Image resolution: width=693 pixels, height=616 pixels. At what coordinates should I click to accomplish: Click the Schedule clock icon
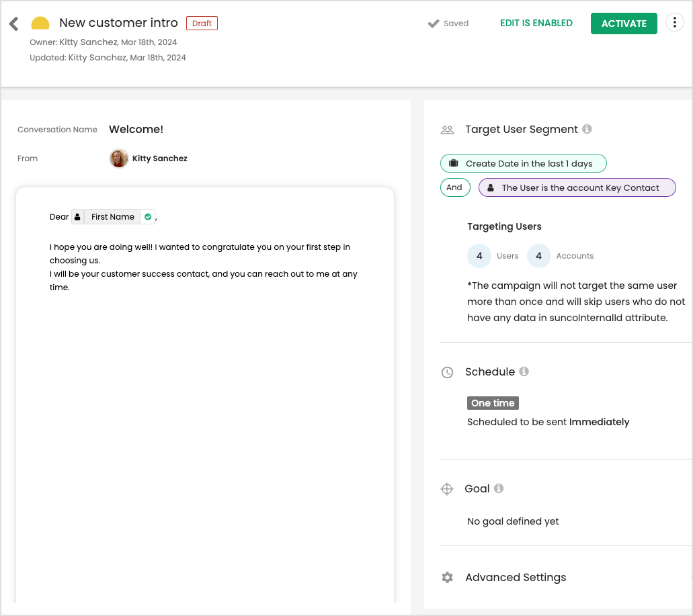tap(447, 372)
